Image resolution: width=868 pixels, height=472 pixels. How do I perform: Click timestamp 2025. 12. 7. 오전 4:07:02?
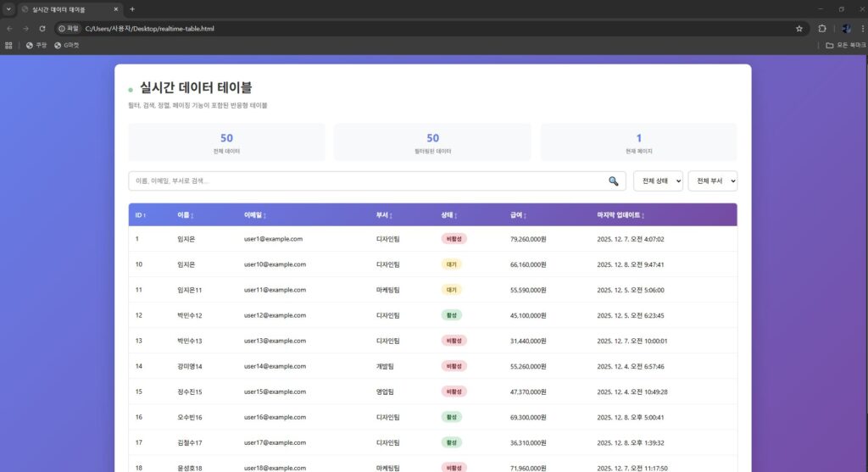630,239
